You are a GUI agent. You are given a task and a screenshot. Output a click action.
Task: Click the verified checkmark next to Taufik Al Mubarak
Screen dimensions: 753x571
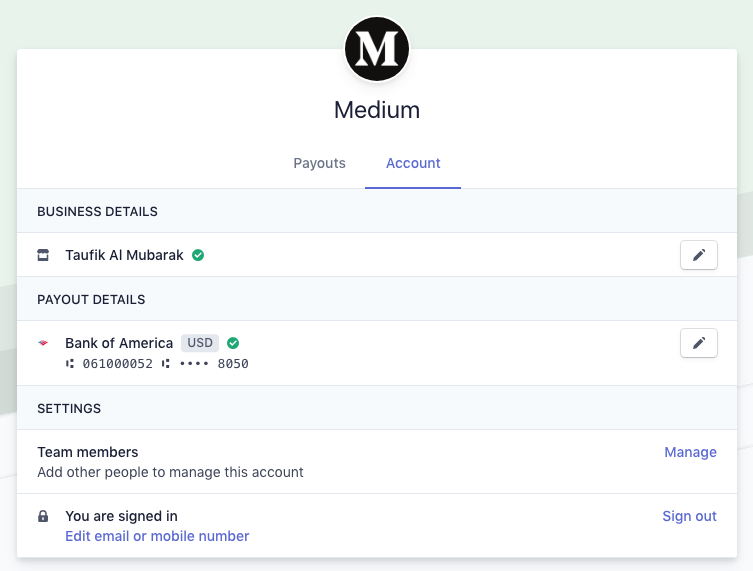198,255
